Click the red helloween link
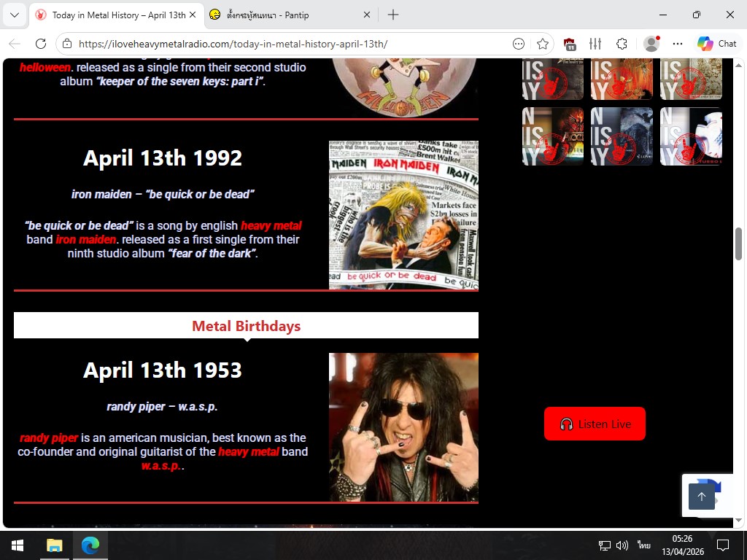Viewport: 747px width, 560px height. click(45, 67)
